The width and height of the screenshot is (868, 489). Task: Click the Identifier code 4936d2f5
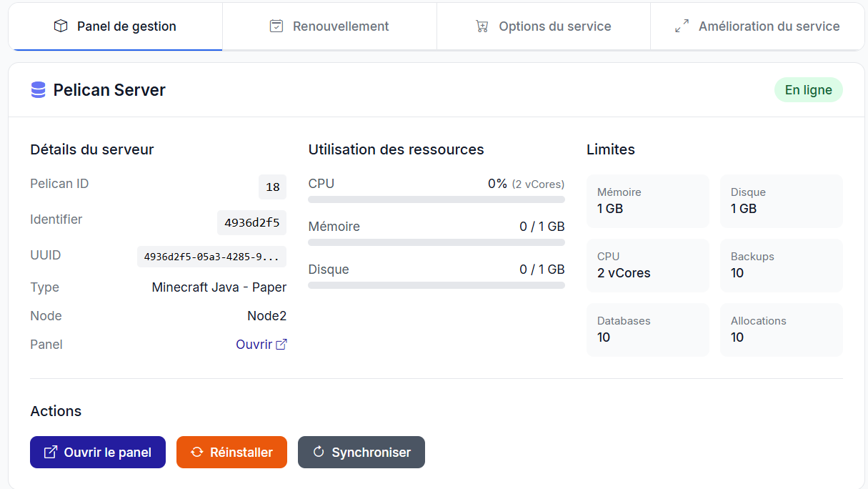coord(251,222)
